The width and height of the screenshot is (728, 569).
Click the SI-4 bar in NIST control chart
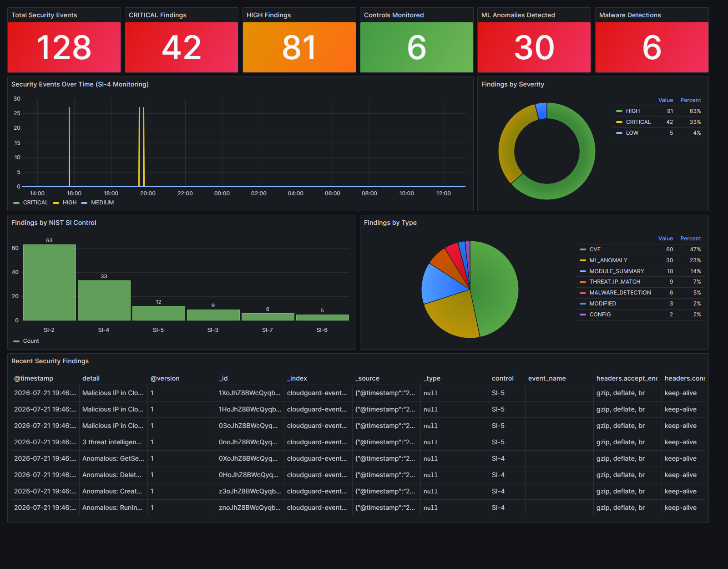(x=104, y=300)
